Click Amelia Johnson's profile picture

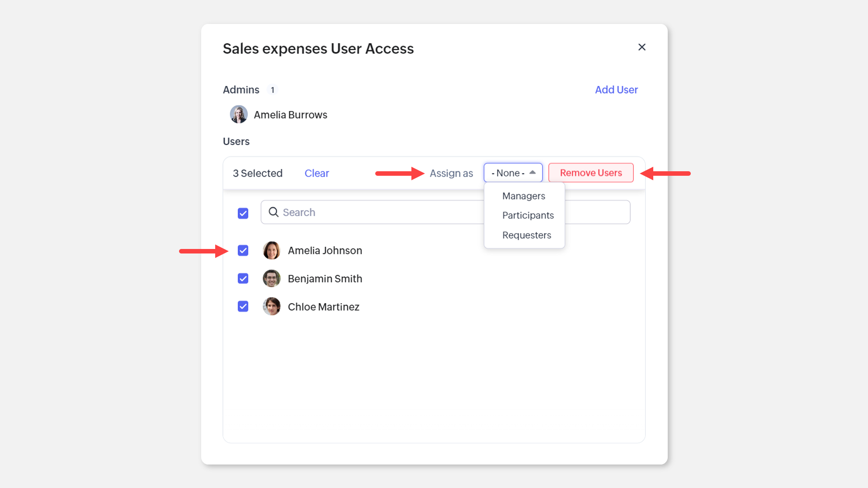point(271,250)
